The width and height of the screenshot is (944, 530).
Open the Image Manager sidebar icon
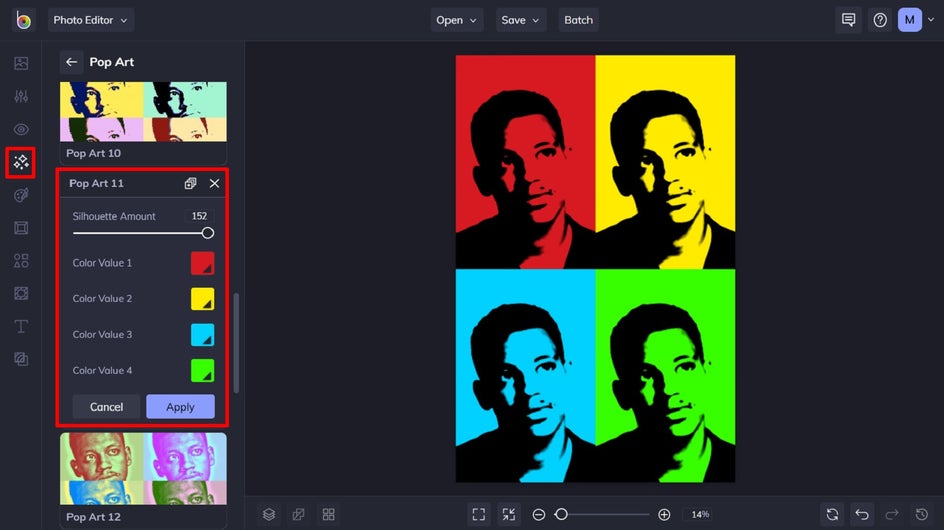click(21, 63)
